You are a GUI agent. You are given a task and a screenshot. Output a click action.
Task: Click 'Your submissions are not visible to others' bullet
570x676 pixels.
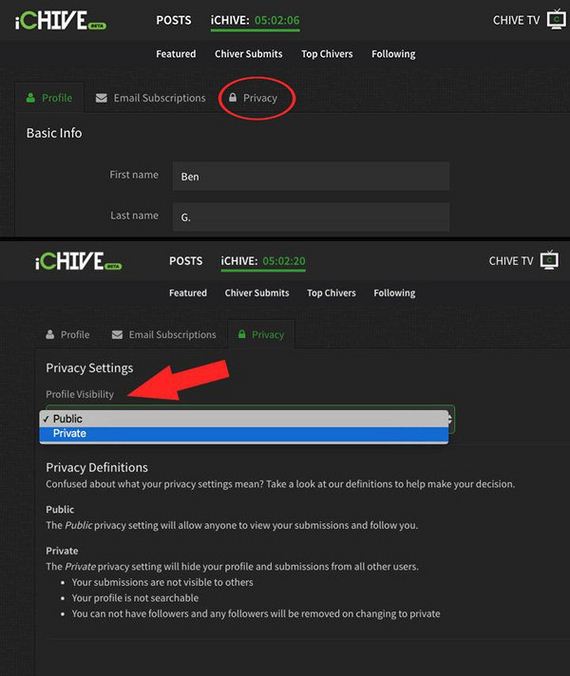163,582
